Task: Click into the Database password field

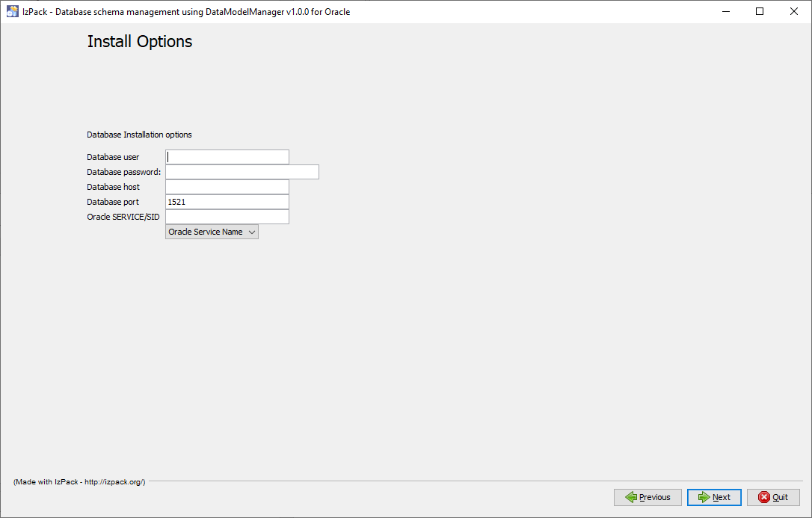Action: click(x=242, y=172)
